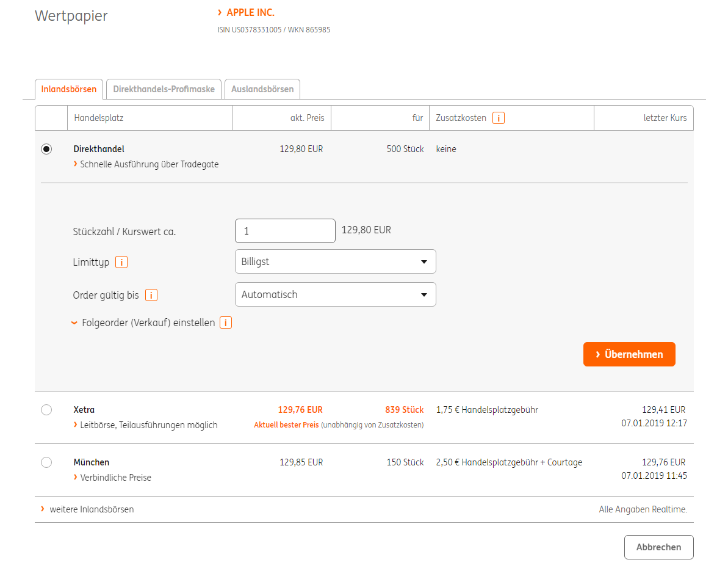Click 2,50 € Handelsplatzgebühr + Courtage text
This screenshot has width=728, height=568.
(x=510, y=462)
